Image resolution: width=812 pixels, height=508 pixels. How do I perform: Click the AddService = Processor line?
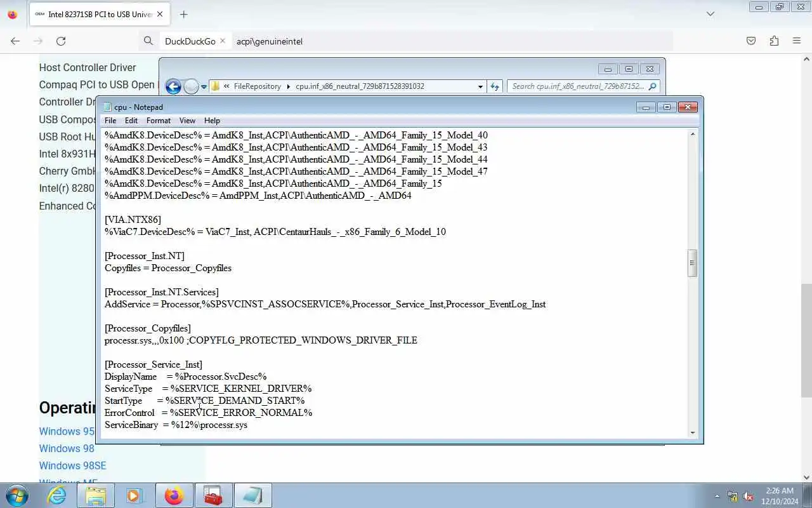325,304
